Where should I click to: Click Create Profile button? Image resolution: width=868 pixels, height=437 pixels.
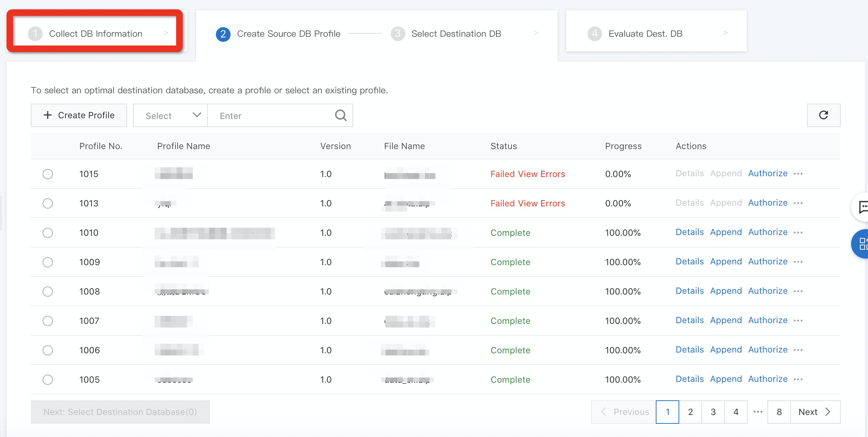pyautogui.click(x=79, y=115)
